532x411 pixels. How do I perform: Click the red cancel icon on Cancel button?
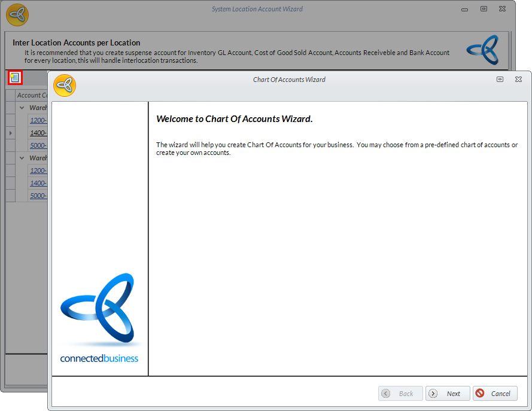tap(480, 393)
